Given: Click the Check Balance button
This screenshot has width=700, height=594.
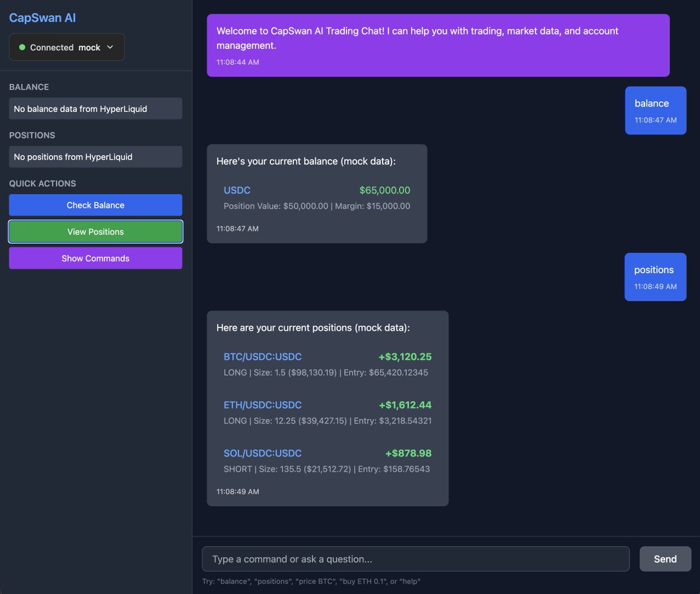Looking at the screenshot, I should point(96,205).
